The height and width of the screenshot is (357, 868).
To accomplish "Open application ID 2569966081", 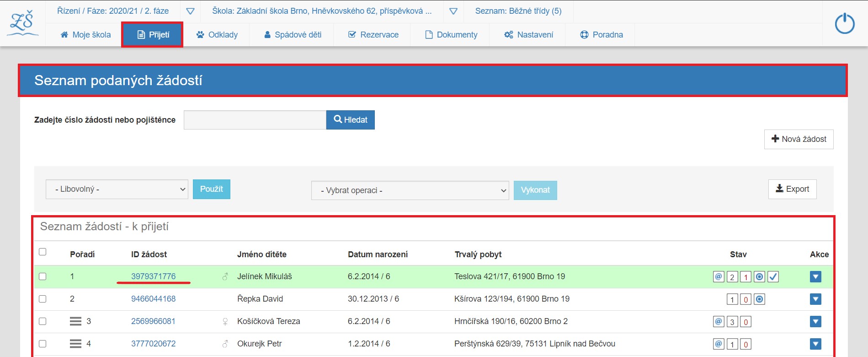I will (154, 321).
